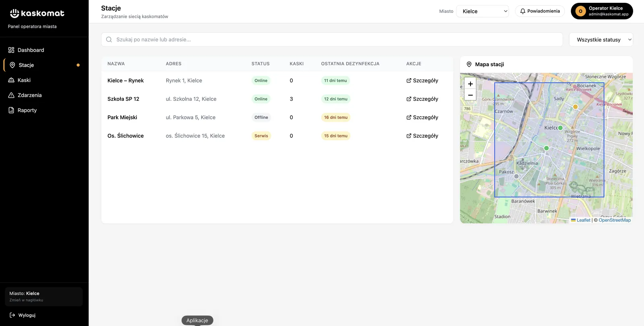Open Szczegóły for Szkoła SP 12
The height and width of the screenshot is (326, 644).
click(x=422, y=99)
